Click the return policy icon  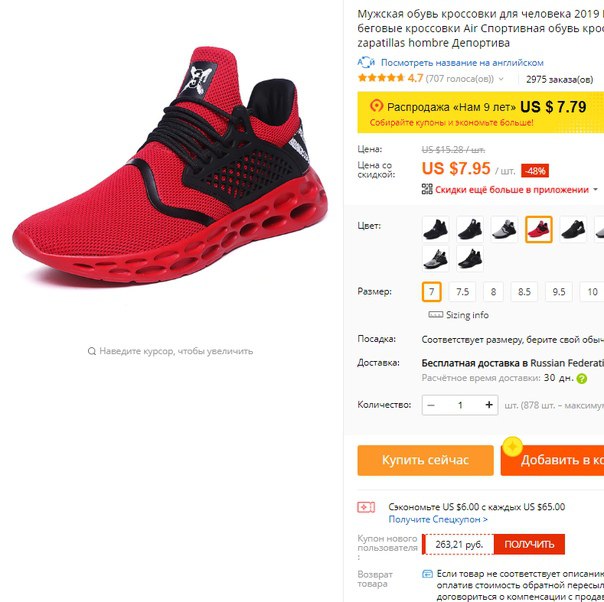tap(427, 574)
